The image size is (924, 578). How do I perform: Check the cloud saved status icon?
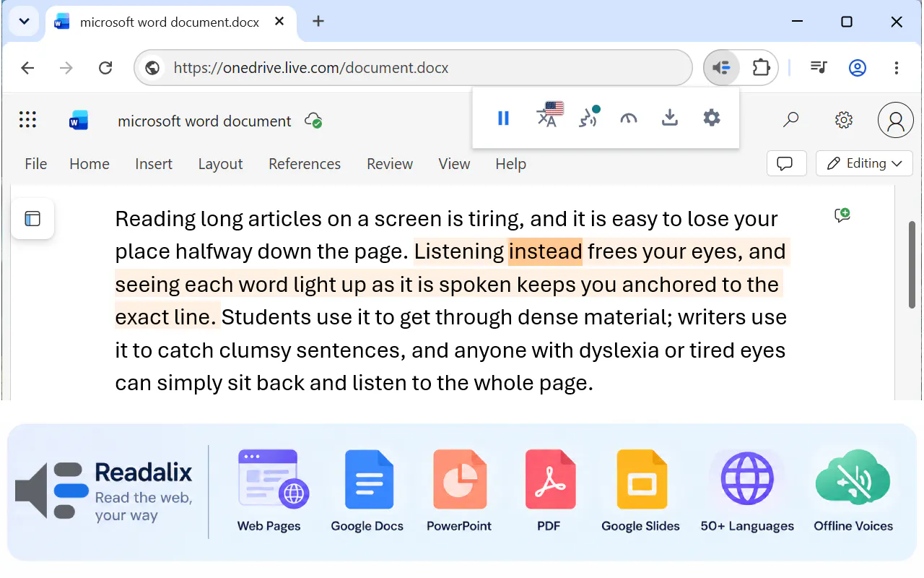(313, 121)
